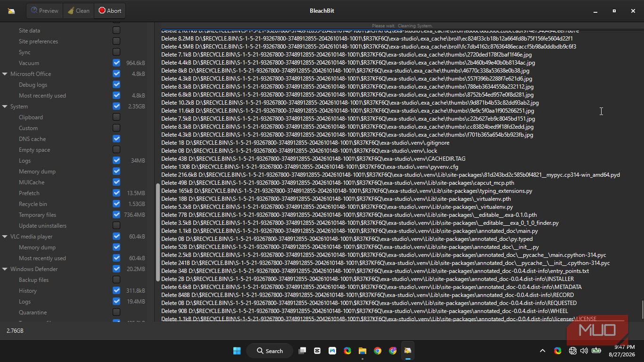Click the log output vertical scrollbar
This screenshot has width=644, height=362.
[642, 309]
